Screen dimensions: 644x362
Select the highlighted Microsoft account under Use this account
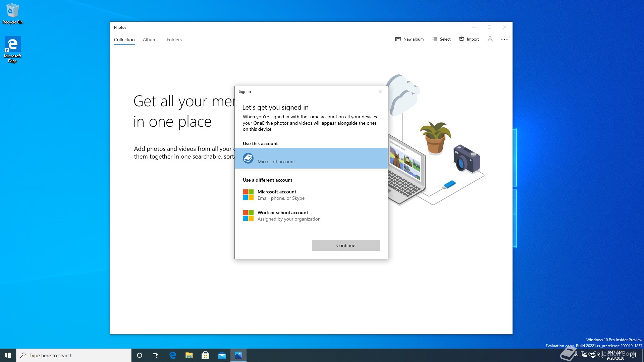[x=311, y=158]
